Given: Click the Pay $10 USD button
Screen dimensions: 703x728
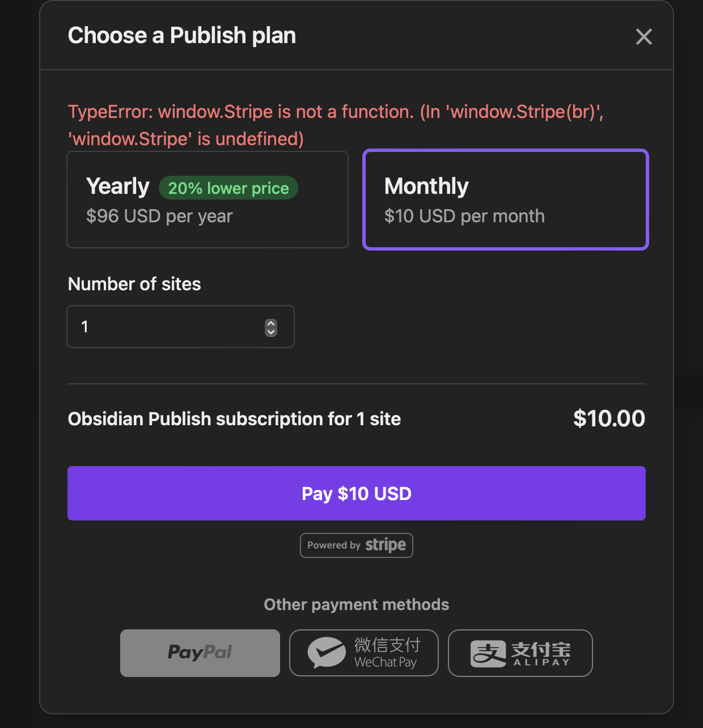Looking at the screenshot, I should [x=357, y=493].
